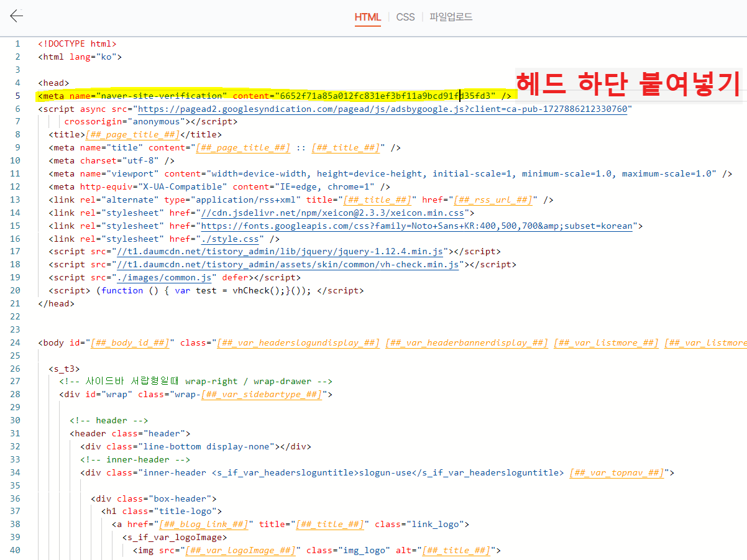The height and width of the screenshot is (560, 747).
Task: Click the line-bottom display-none div line
Action: pyautogui.click(x=195, y=448)
